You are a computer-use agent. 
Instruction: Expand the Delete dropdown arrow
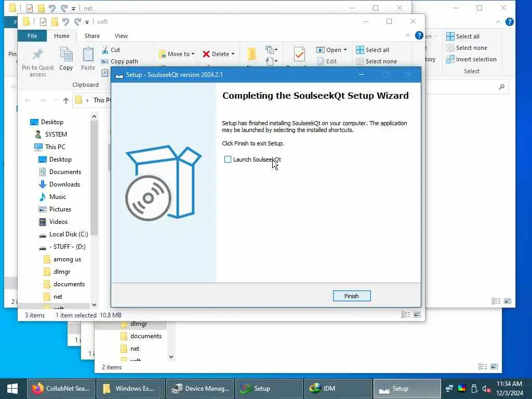pos(233,54)
